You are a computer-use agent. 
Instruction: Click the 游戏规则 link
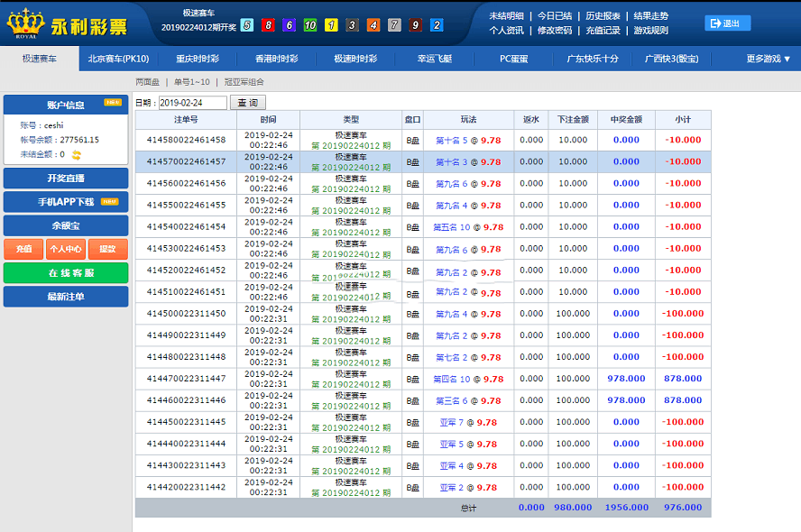coord(650,31)
